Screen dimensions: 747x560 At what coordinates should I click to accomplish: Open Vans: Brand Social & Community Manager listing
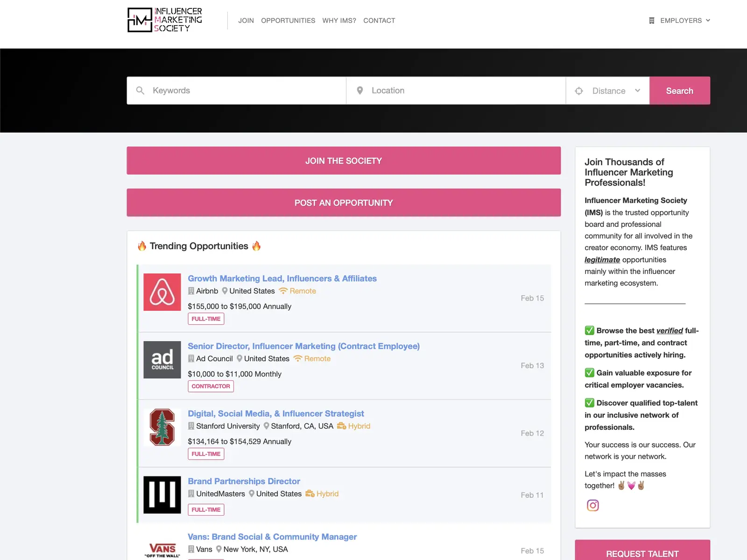click(x=272, y=537)
